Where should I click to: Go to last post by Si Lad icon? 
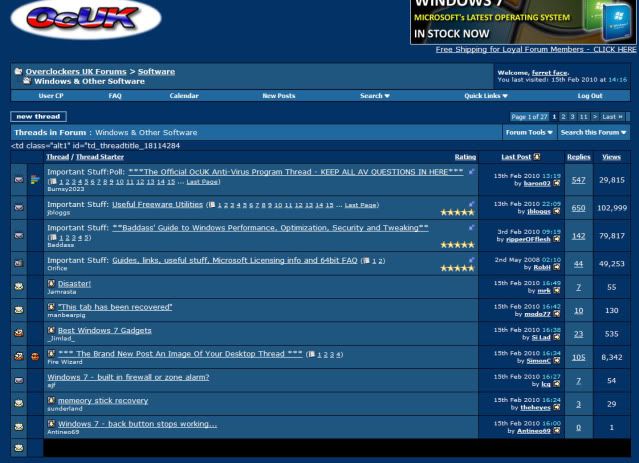(557, 337)
